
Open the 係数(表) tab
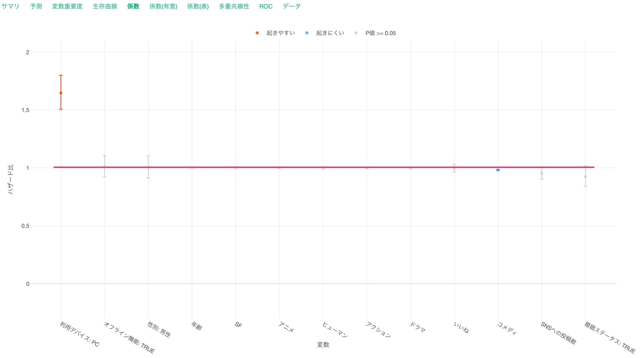198,6
